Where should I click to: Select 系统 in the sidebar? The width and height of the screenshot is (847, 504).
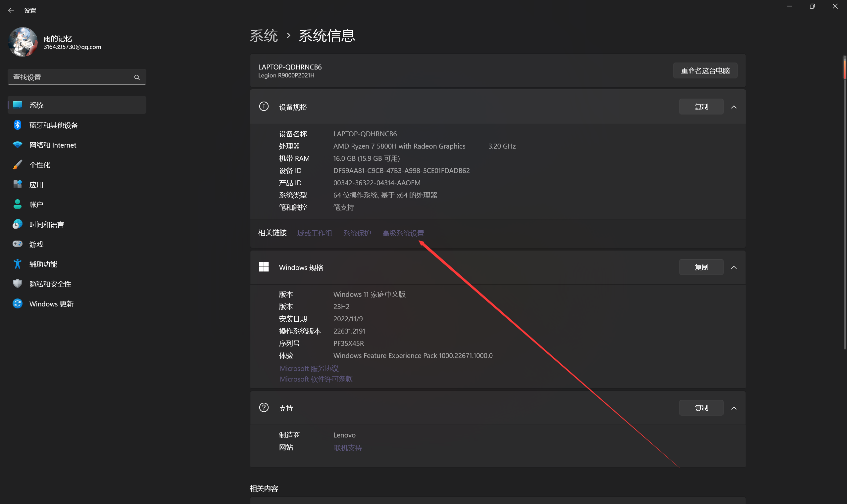click(x=36, y=105)
